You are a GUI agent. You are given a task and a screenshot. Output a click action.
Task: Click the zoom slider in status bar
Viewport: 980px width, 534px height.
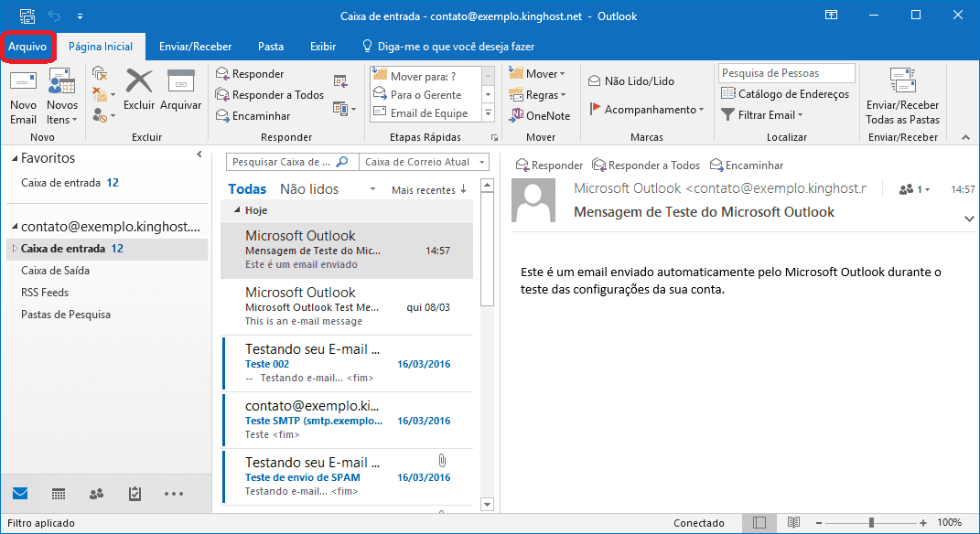(871, 523)
